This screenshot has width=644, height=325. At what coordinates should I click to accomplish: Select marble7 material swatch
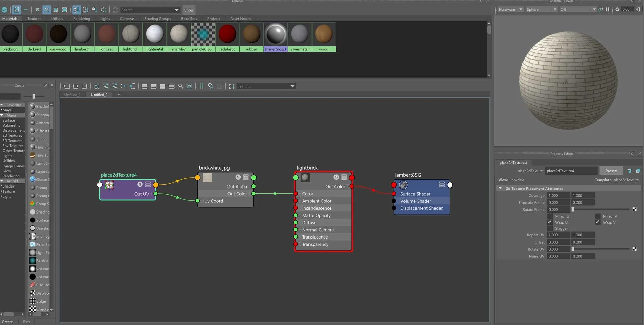179,37
